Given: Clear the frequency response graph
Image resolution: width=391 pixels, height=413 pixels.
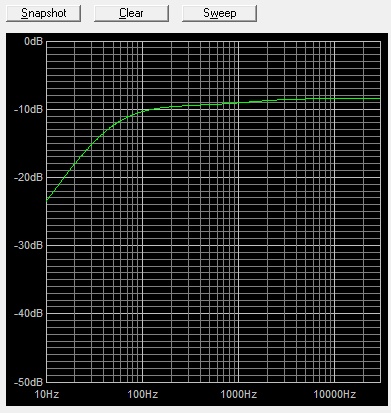Looking at the screenshot, I should point(131,13).
